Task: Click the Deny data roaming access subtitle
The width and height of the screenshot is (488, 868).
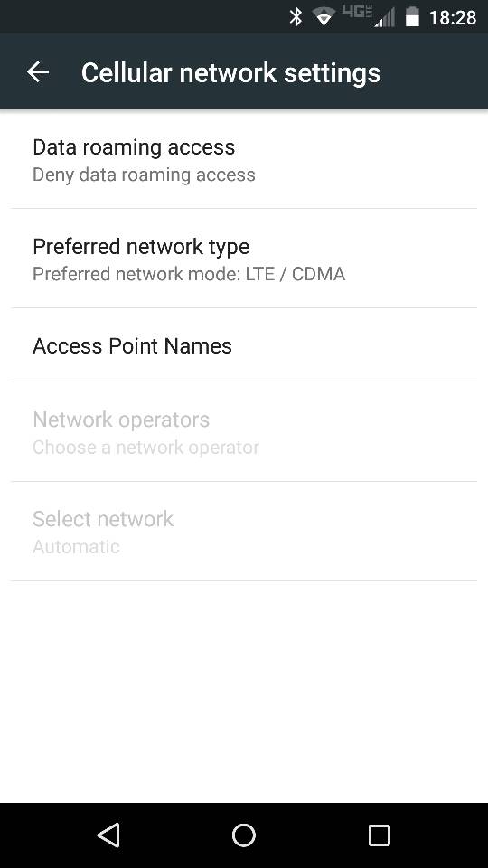Action: pyautogui.click(x=144, y=175)
